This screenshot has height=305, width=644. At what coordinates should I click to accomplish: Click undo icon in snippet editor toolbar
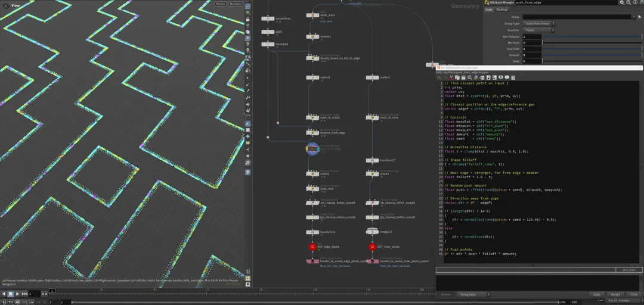(x=439, y=77)
